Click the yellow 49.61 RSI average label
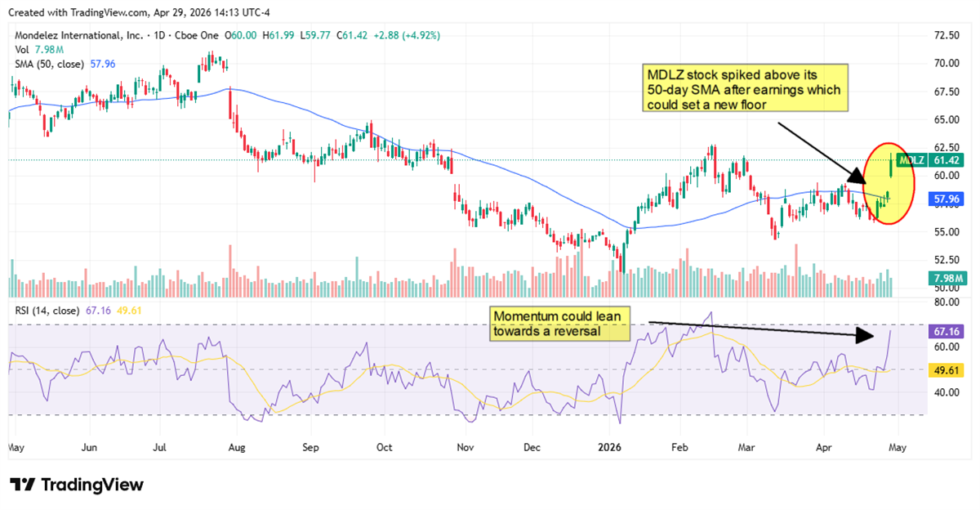The height and width of the screenshot is (510, 980). 945,369
